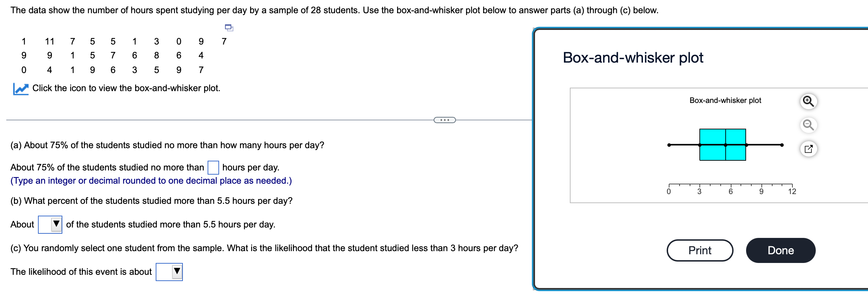The height and width of the screenshot is (304, 868).
Task: Click the hours-per-day answer input box
Action: pos(214,168)
